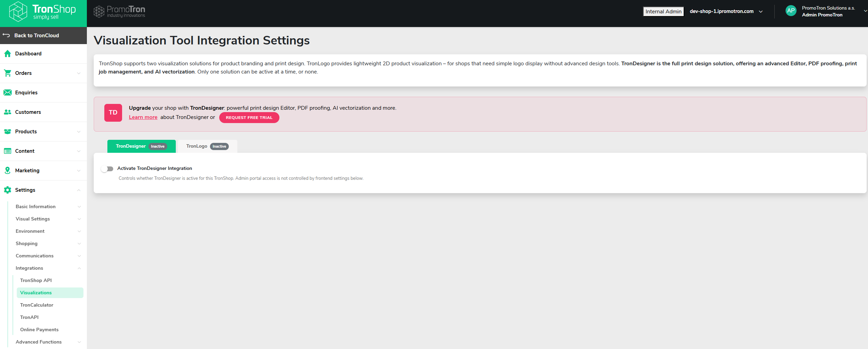Image resolution: width=868 pixels, height=349 pixels.
Task: Click the Visual Settings submenu label
Action: [x=33, y=219]
